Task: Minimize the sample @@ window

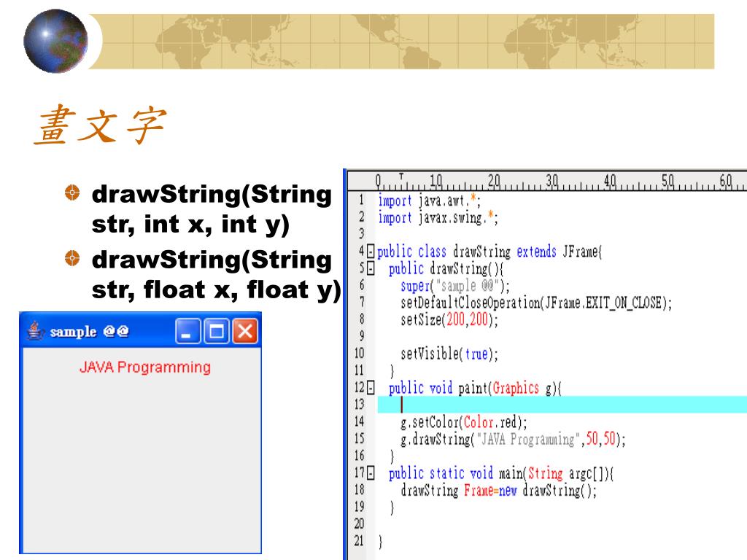Action: point(187,331)
